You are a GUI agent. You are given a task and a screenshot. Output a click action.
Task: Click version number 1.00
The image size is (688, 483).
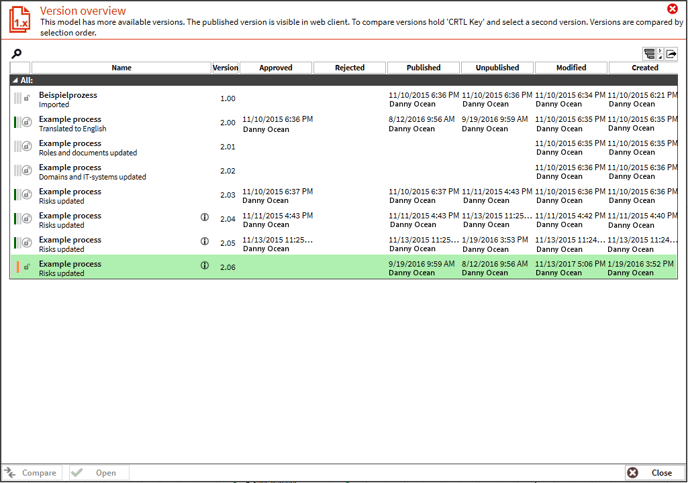pyautogui.click(x=228, y=98)
